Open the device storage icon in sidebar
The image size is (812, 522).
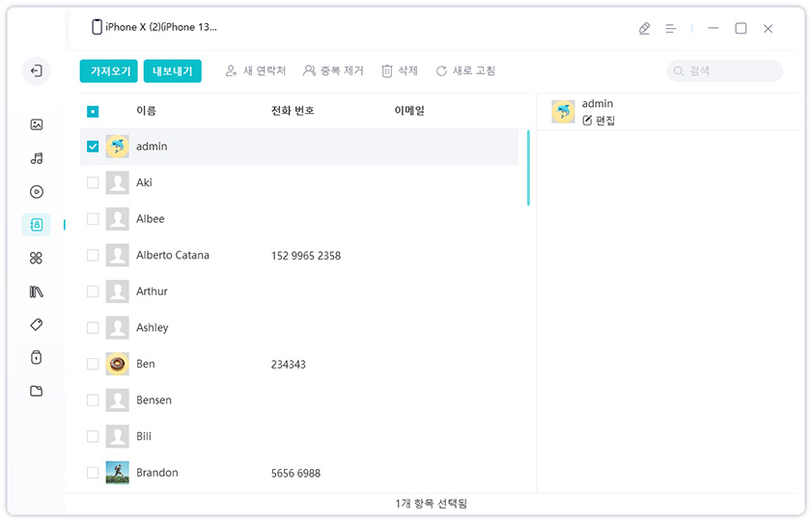point(37,357)
